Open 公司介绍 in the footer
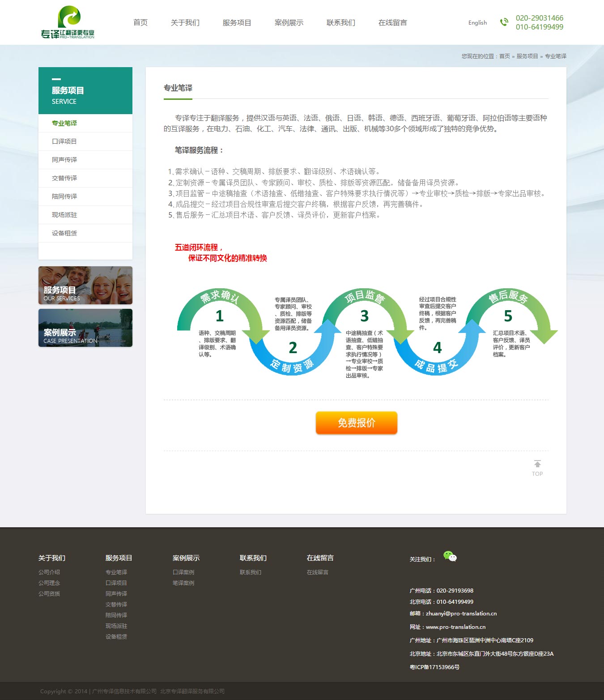The image size is (604, 700). click(48, 572)
